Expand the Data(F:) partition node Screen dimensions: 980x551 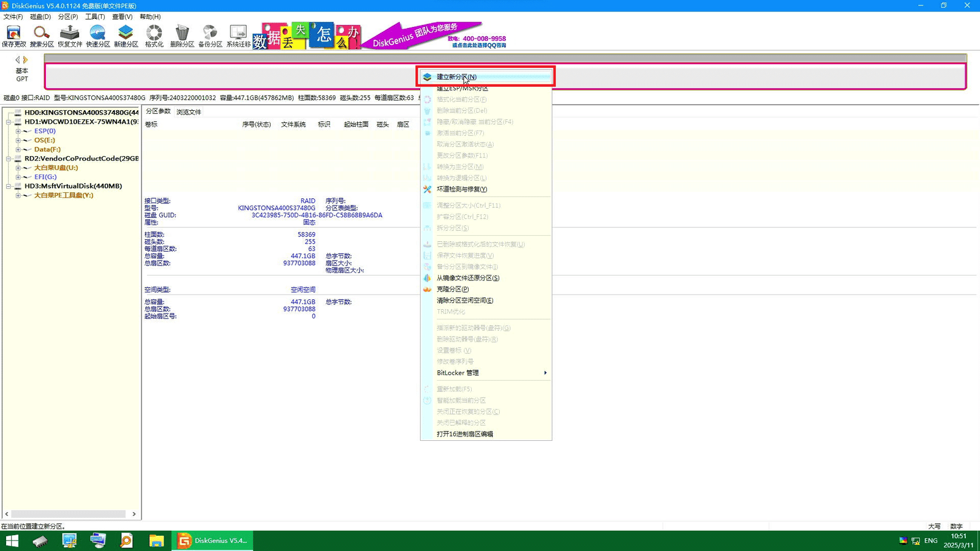tap(18, 149)
